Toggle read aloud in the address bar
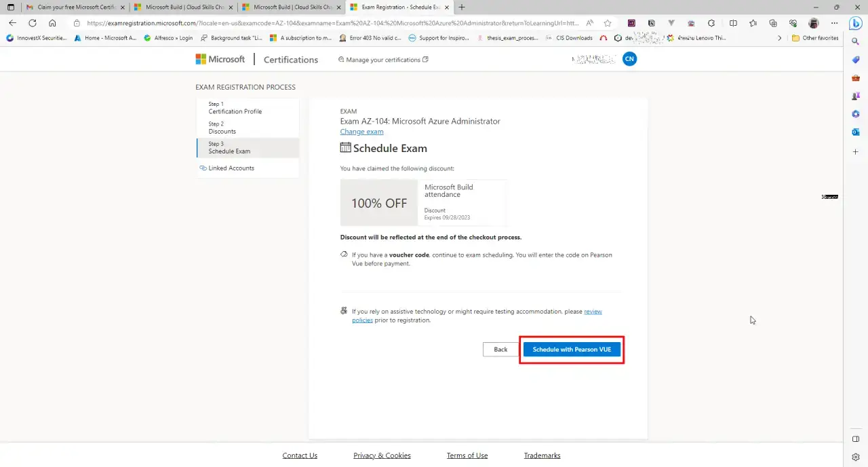This screenshot has height=467, width=868. (x=589, y=23)
